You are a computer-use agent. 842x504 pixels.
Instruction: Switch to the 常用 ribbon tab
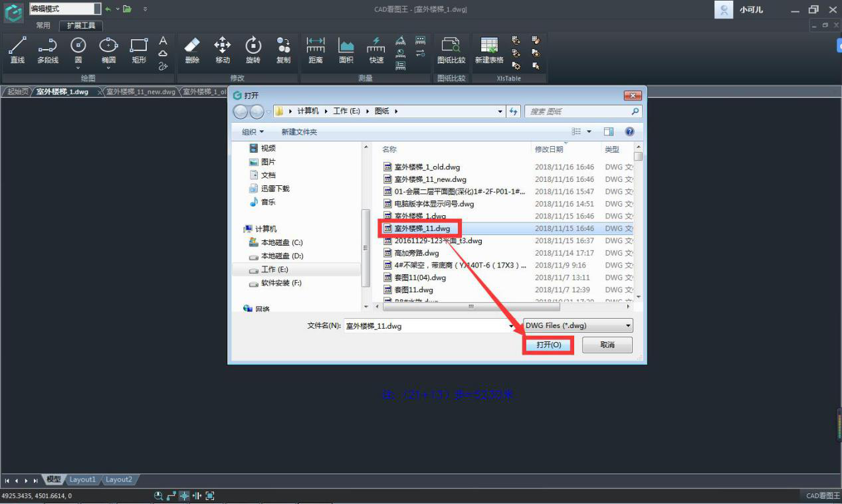point(43,26)
